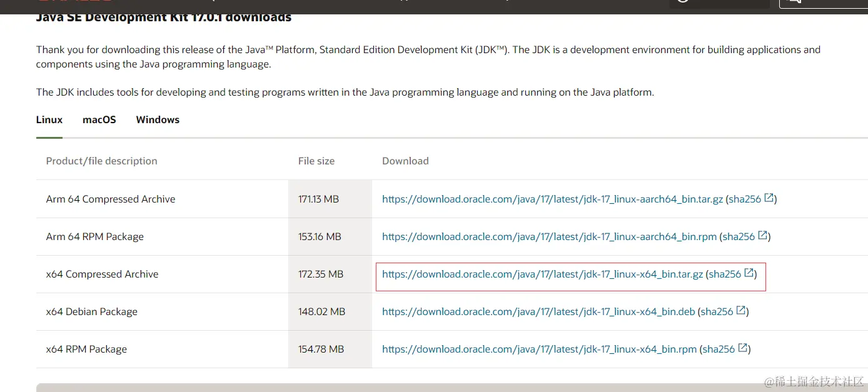Download jdk-17_linux-x64_bin.deb package link

point(538,312)
